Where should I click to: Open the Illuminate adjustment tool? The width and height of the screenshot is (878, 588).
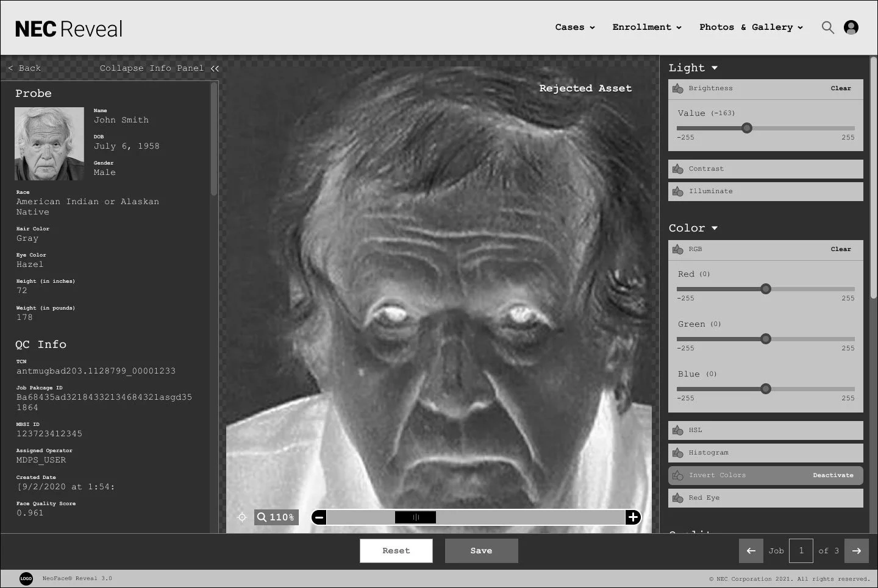click(677, 191)
